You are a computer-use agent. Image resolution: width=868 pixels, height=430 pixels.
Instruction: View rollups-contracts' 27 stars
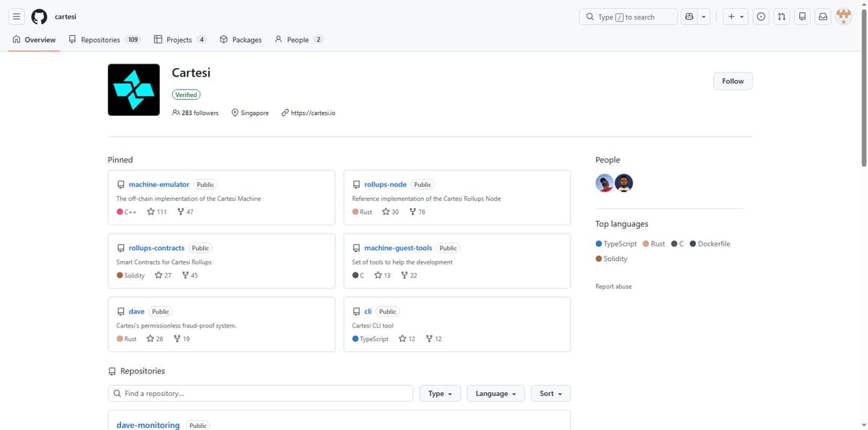pyautogui.click(x=163, y=275)
